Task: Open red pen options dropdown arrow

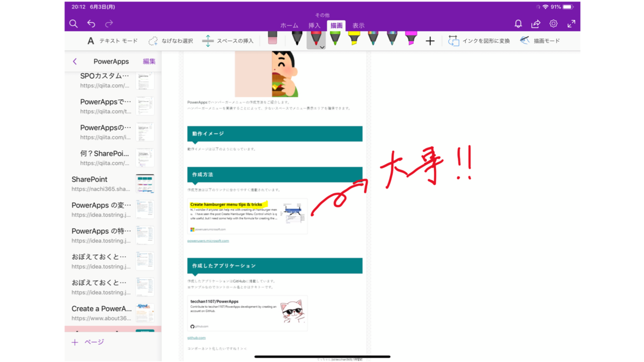Action: pyautogui.click(x=322, y=47)
